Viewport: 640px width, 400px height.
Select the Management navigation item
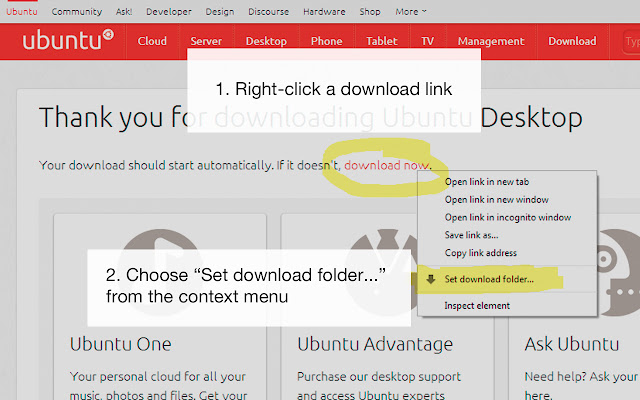click(491, 41)
